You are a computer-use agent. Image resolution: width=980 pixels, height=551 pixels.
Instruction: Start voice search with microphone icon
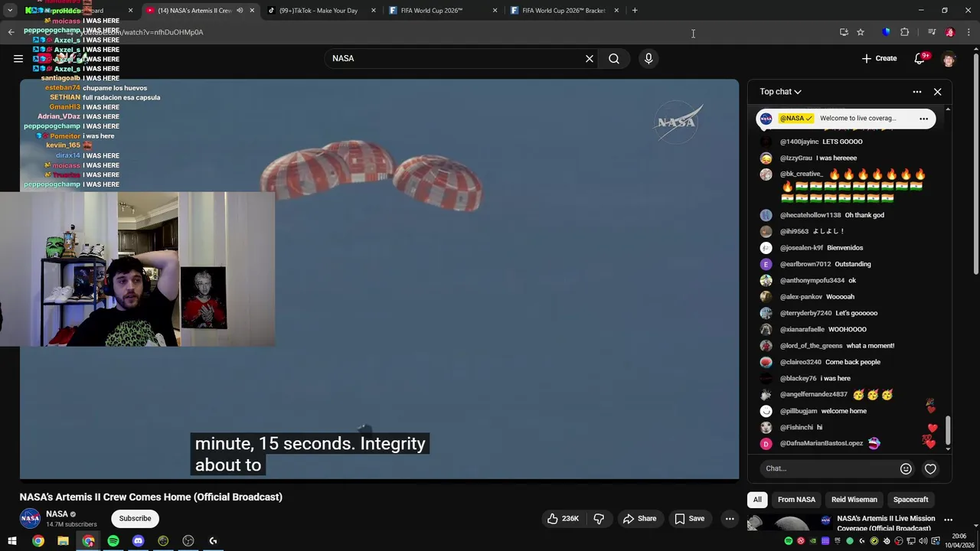[648, 58]
